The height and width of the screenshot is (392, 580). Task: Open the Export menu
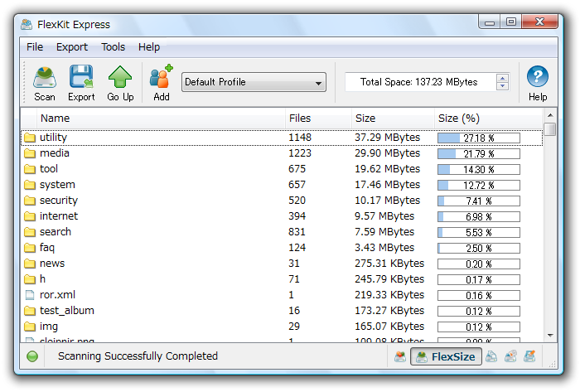pos(72,47)
